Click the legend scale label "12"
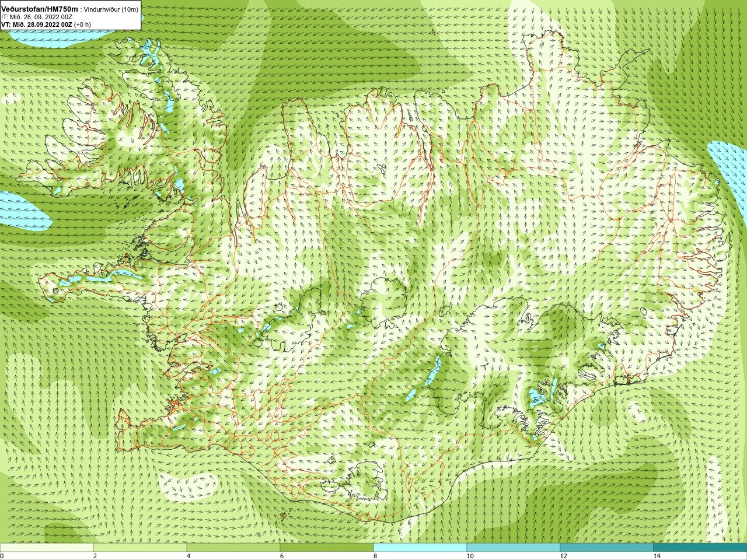Screen dimensions: 747x560 point(563,556)
